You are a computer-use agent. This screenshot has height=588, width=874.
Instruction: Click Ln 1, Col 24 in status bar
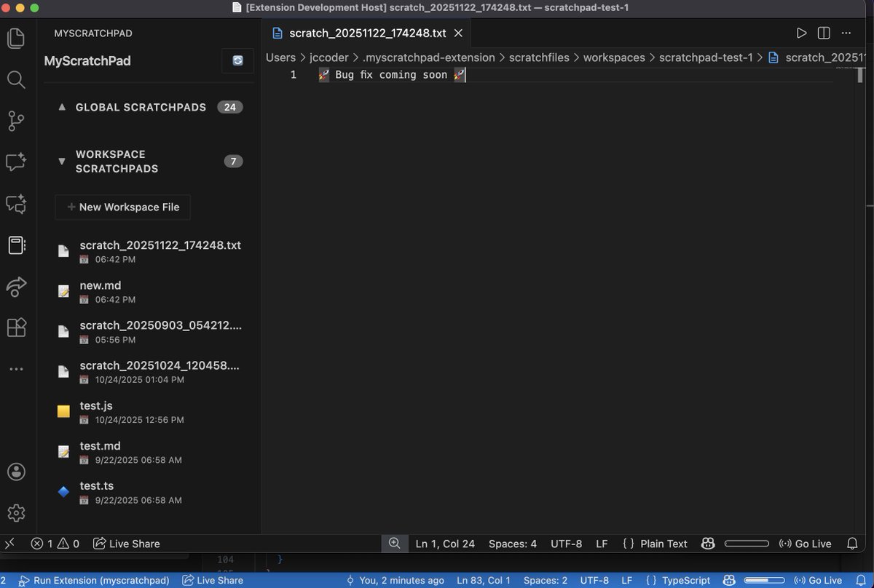pos(445,544)
